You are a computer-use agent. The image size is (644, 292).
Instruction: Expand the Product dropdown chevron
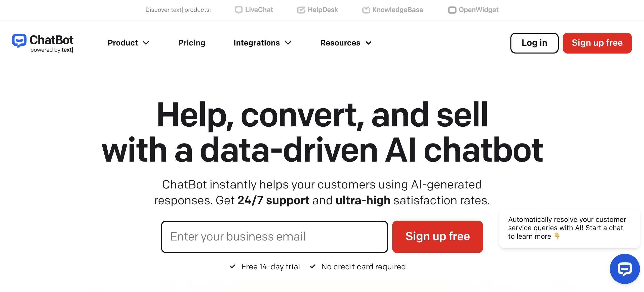tap(146, 43)
